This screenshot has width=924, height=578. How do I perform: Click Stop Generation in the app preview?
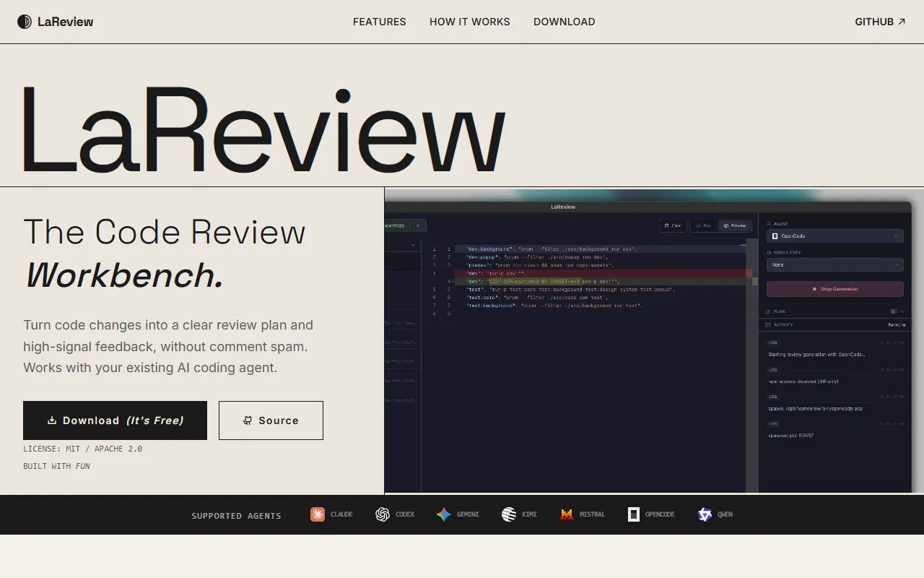point(834,289)
